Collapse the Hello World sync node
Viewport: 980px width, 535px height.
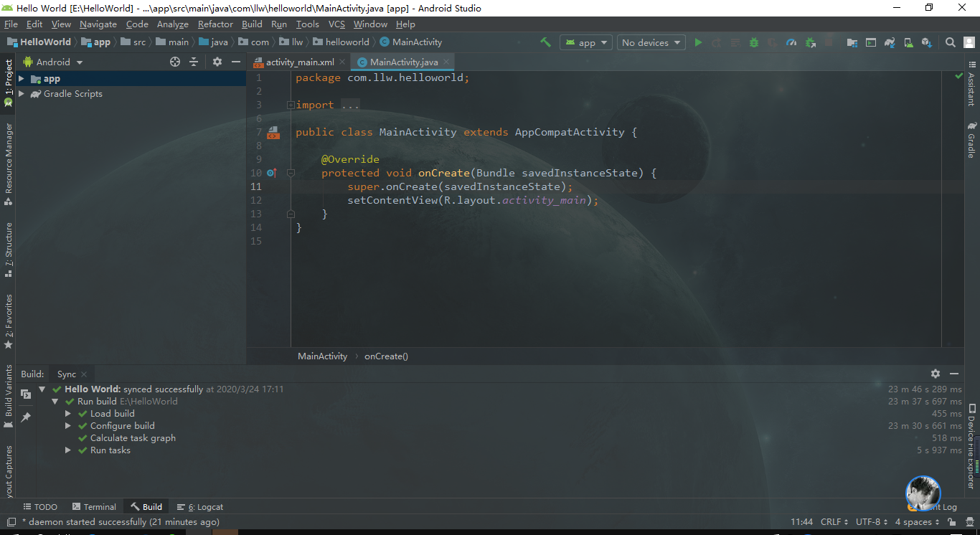click(42, 389)
